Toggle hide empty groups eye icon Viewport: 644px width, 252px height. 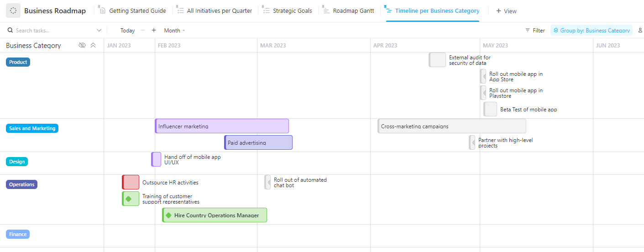pyautogui.click(x=82, y=45)
